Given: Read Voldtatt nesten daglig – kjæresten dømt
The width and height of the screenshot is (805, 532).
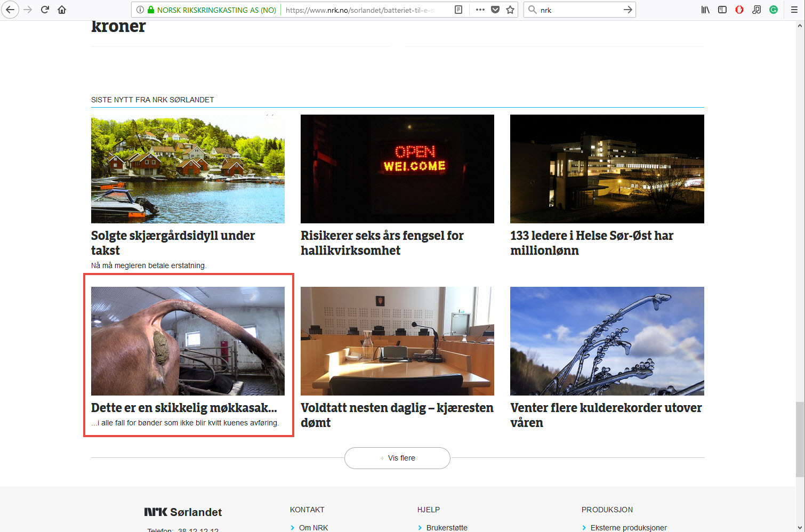Looking at the screenshot, I should click(x=397, y=415).
